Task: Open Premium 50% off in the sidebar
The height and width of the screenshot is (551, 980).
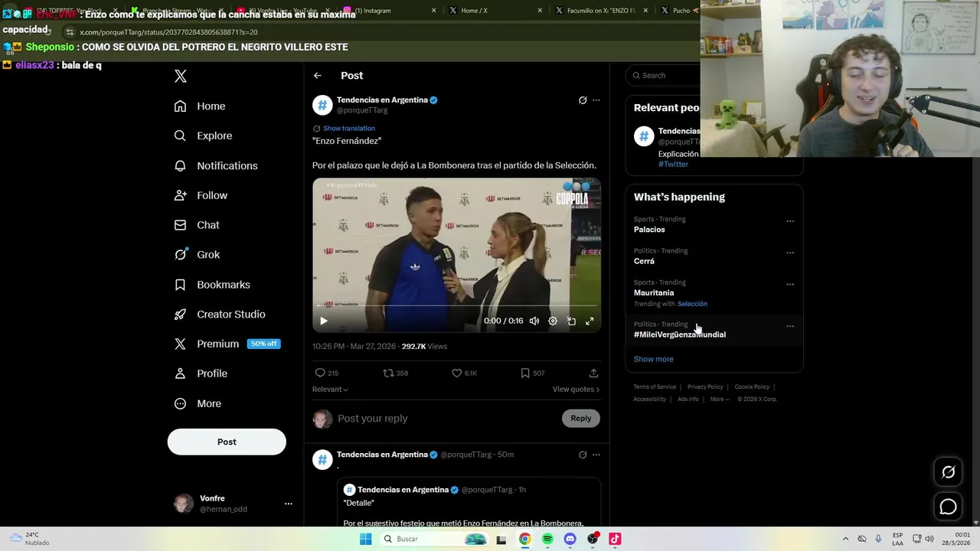Action: tap(227, 344)
